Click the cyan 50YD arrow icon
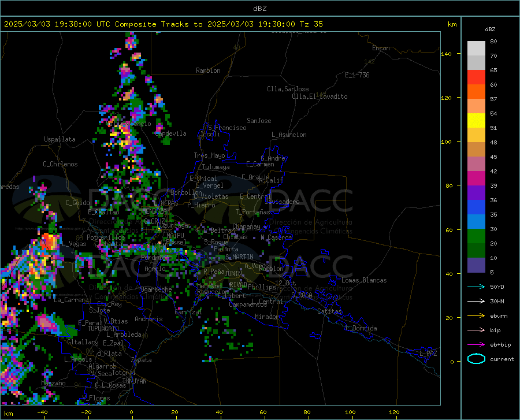The height and width of the screenshot is (420, 520). 476,287
